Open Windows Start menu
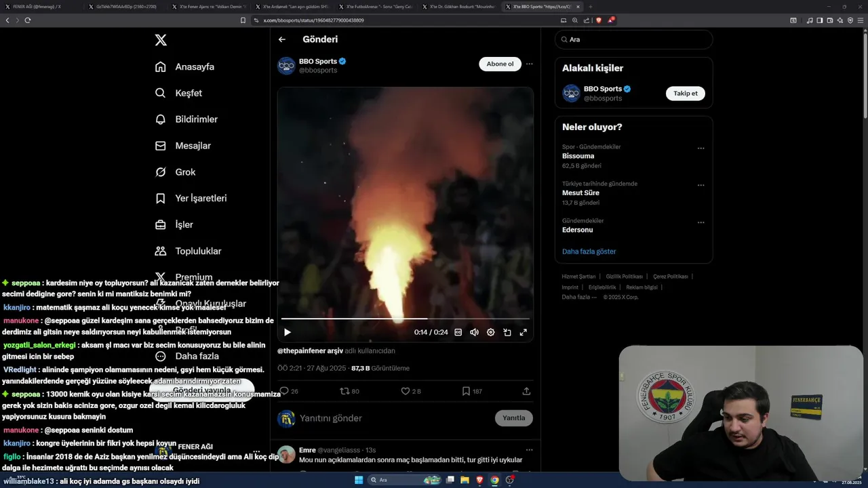868x488 pixels. point(359,480)
